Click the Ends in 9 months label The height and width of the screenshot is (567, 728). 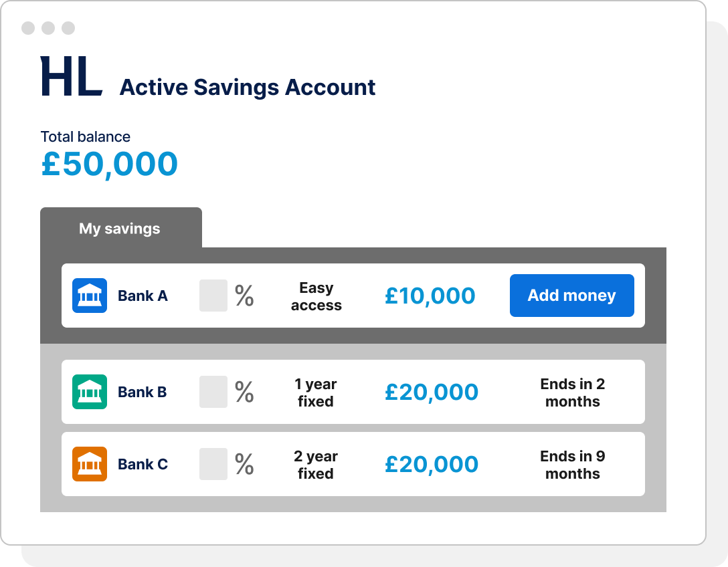(573, 465)
